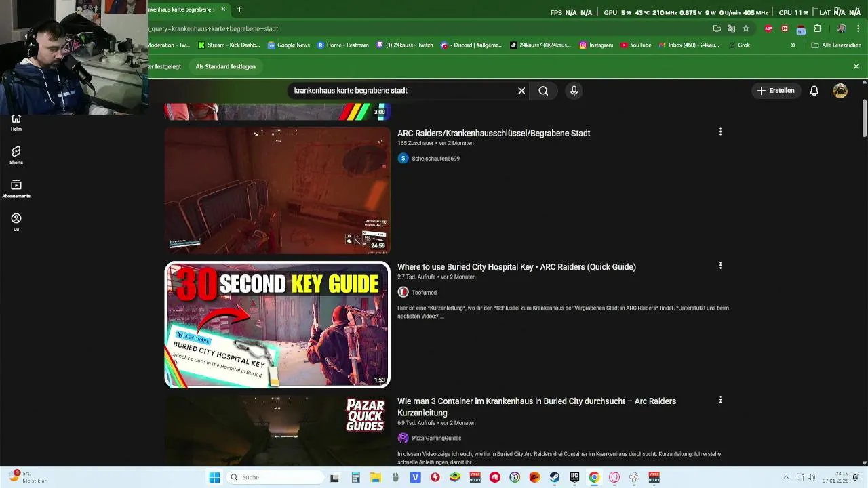Open the YouTube bookmark
Image resolution: width=868 pixels, height=488 pixels.
(635, 45)
